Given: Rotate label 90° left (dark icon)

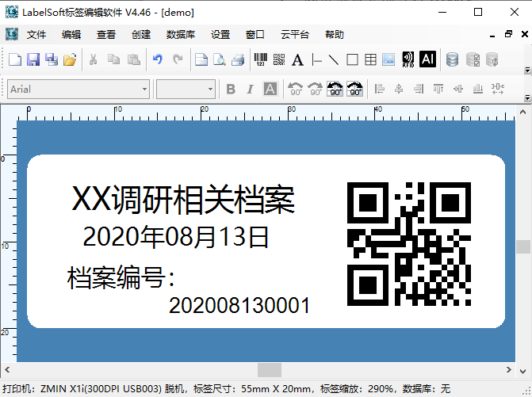Looking at the screenshot, I should pos(335,89).
